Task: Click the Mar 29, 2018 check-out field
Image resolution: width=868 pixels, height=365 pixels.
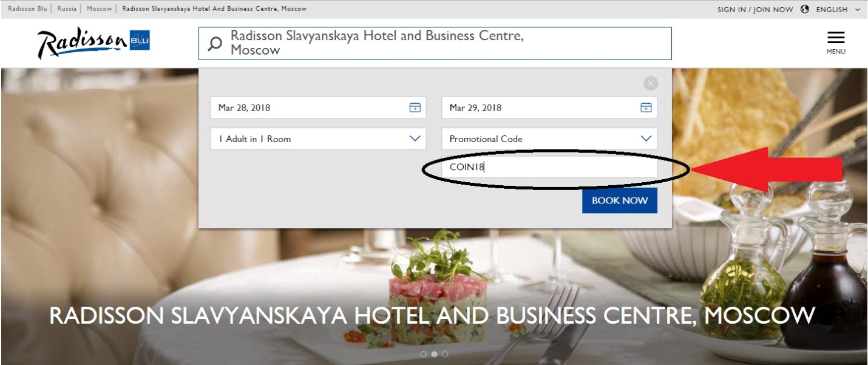Action: 549,107
